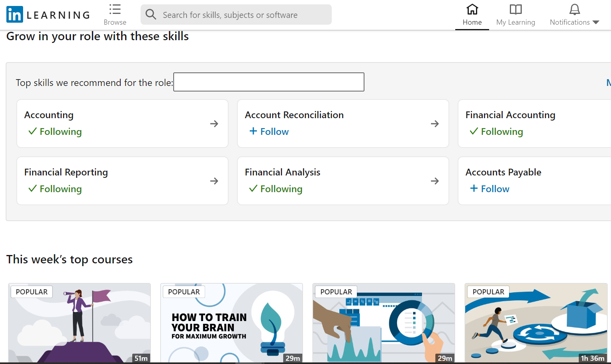Unfollow the Financial Reporting skill
The image size is (611, 364).
pos(55,189)
